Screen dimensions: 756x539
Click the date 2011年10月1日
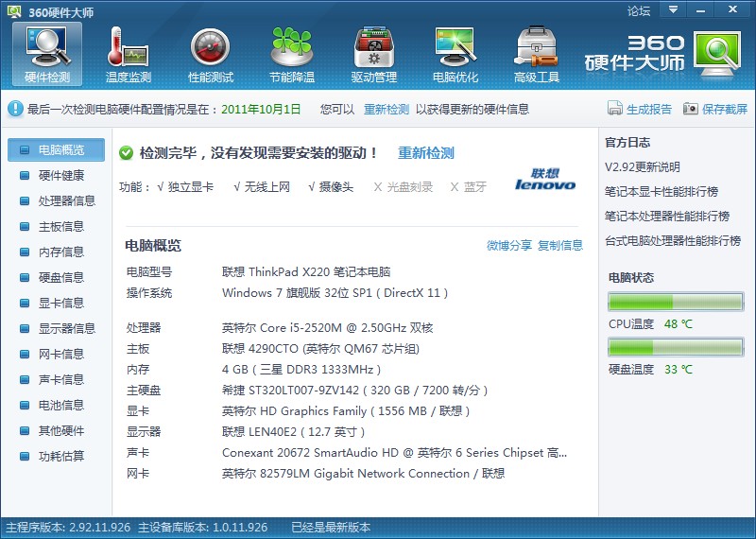[261, 109]
